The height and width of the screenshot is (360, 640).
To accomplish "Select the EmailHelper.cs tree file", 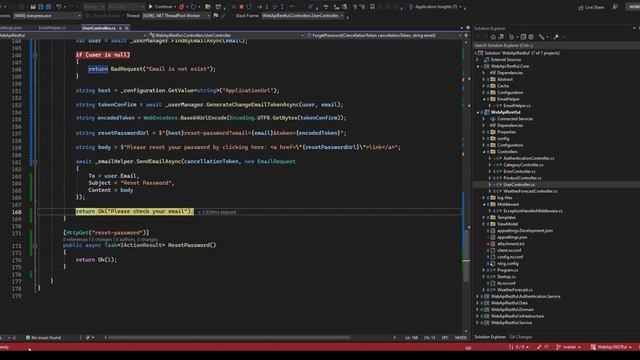I will tap(517, 106).
